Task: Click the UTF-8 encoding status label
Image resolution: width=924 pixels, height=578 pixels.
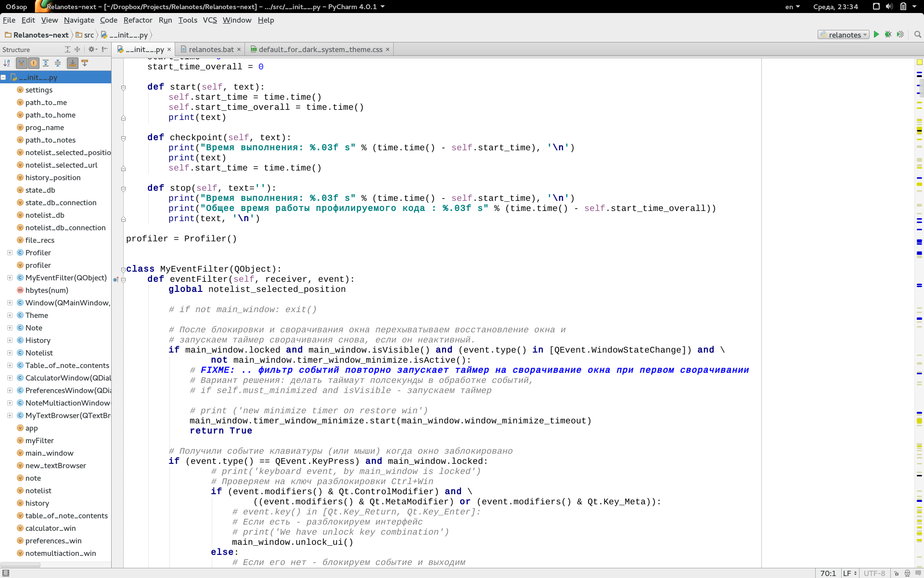Action: [x=874, y=573]
